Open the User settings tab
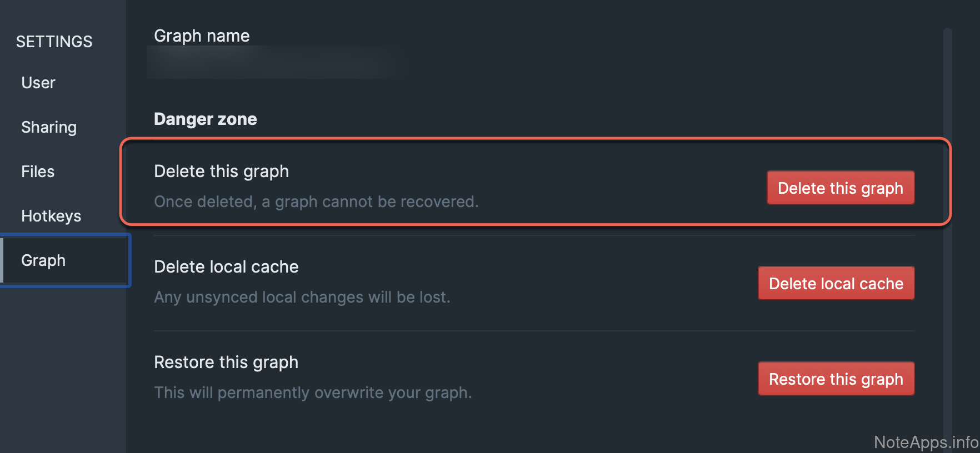Screen dimensions: 980x453 [38, 83]
